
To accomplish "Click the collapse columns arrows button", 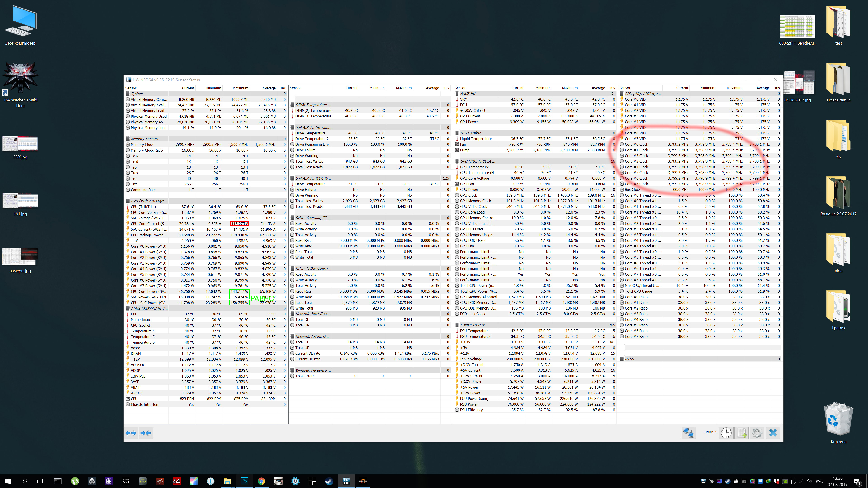I will pyautogui.click(x=146, y=433).
